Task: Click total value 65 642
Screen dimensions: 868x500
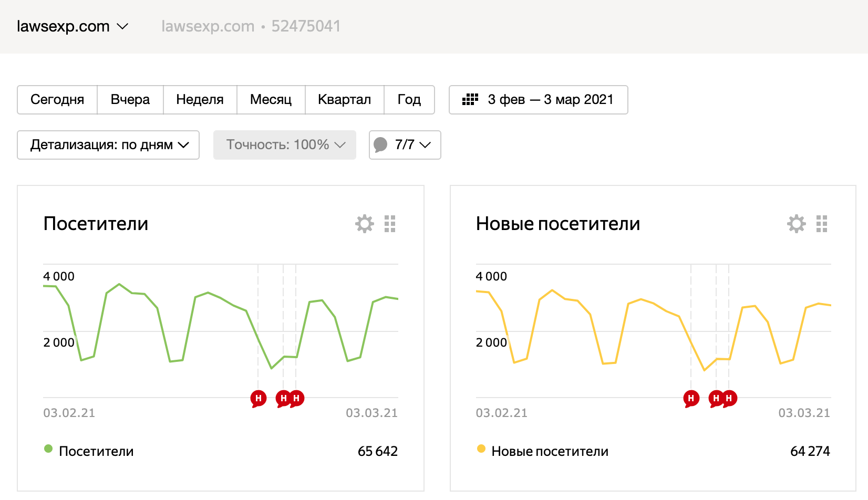Action: (378, 451)
